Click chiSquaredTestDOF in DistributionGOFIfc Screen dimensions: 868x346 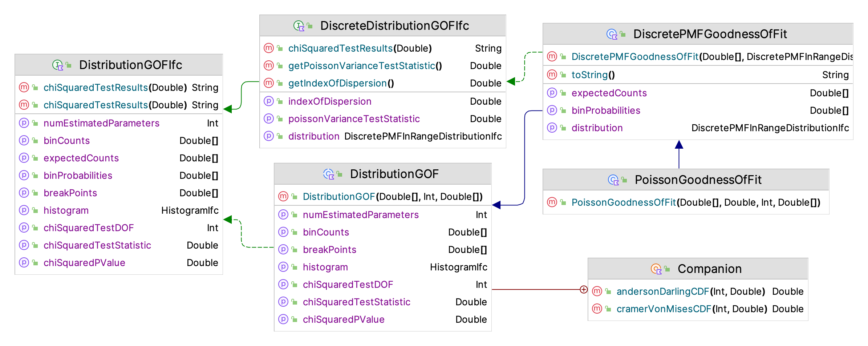[89, 228]
